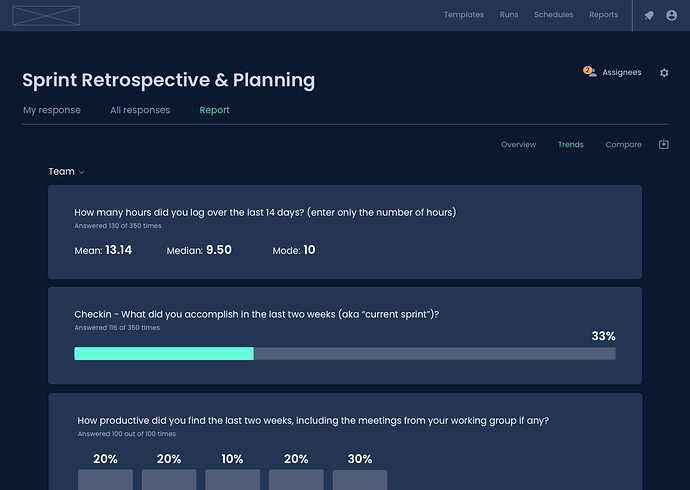690x490 pixels.
Task: Select the Report tab
Action: pos(214,110)
